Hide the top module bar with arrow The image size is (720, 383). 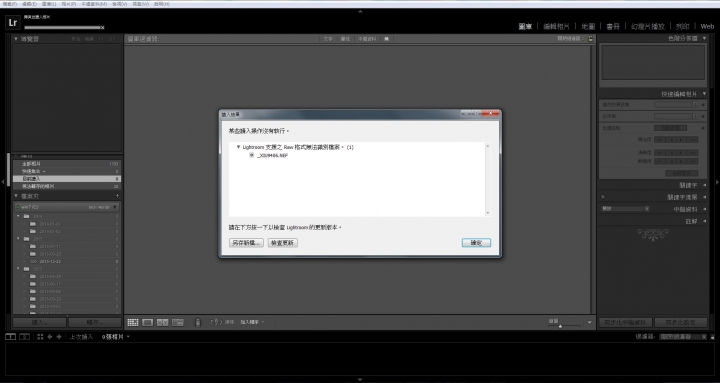(x=360, y=11)
